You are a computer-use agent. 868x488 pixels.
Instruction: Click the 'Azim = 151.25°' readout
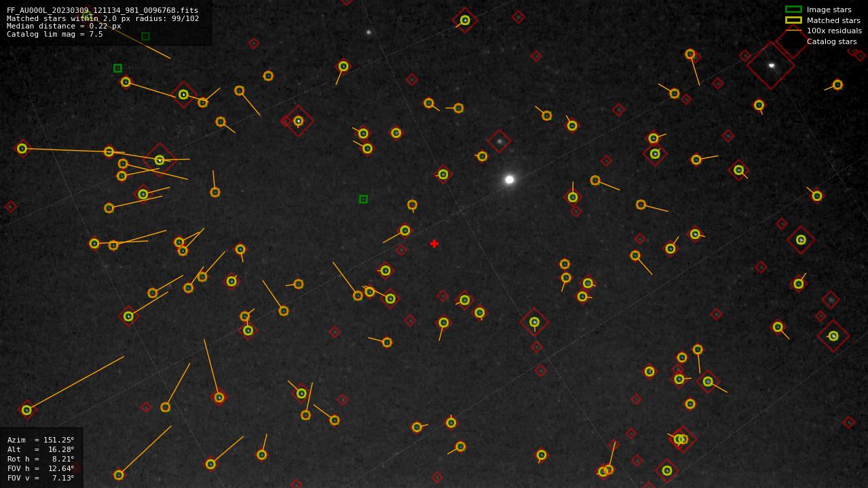click(41, 440)
